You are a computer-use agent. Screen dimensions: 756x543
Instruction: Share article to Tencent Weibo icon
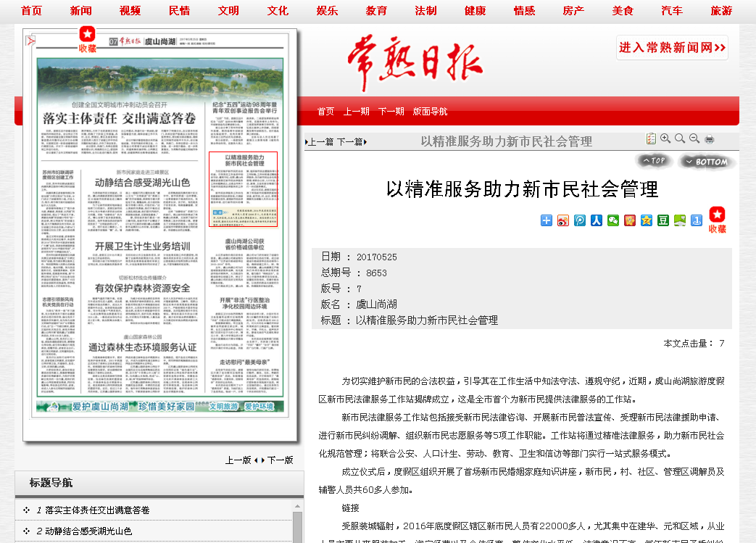coord(580,220)
